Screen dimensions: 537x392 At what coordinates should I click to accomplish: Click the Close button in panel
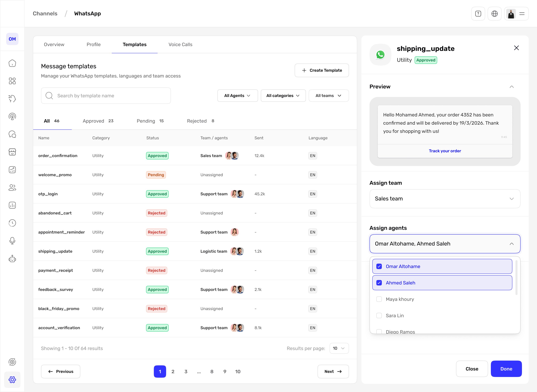click(472, 369)
